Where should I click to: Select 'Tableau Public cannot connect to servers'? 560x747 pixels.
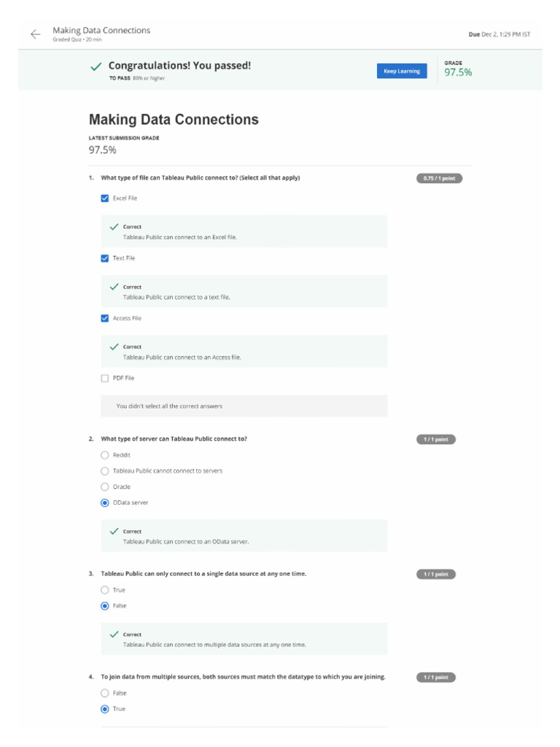[105, 471]
